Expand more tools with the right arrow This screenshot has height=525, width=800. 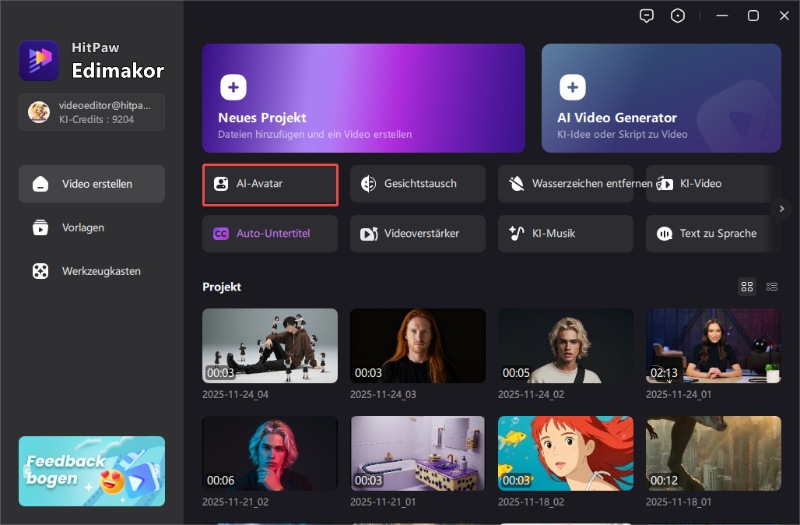click(x=782, y=208)
